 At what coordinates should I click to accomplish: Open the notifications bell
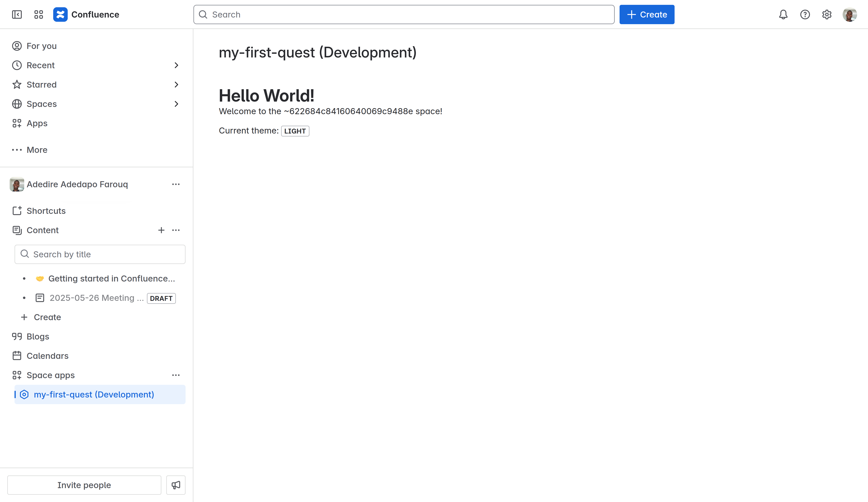tap(783, 14)
